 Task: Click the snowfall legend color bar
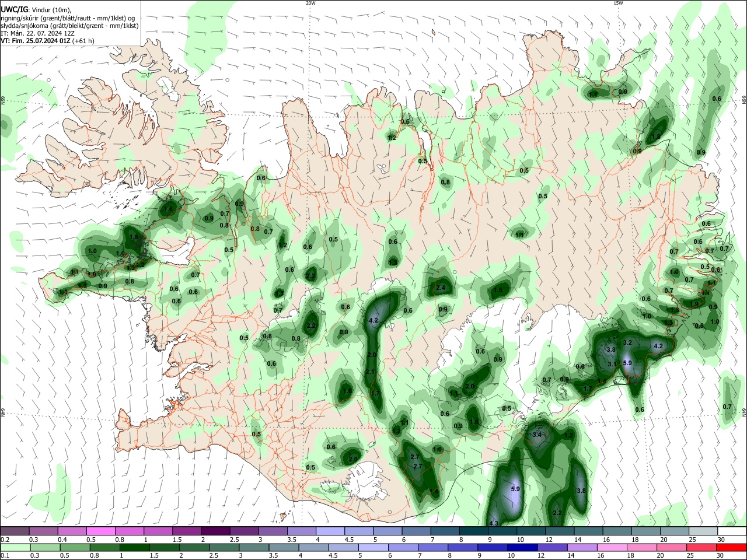pyautogui.click(x=373, y=531)
